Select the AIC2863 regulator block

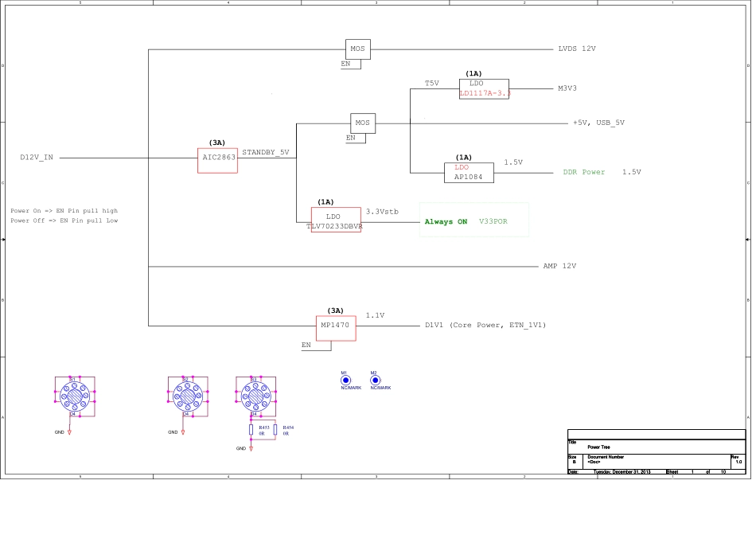(217, 159)
